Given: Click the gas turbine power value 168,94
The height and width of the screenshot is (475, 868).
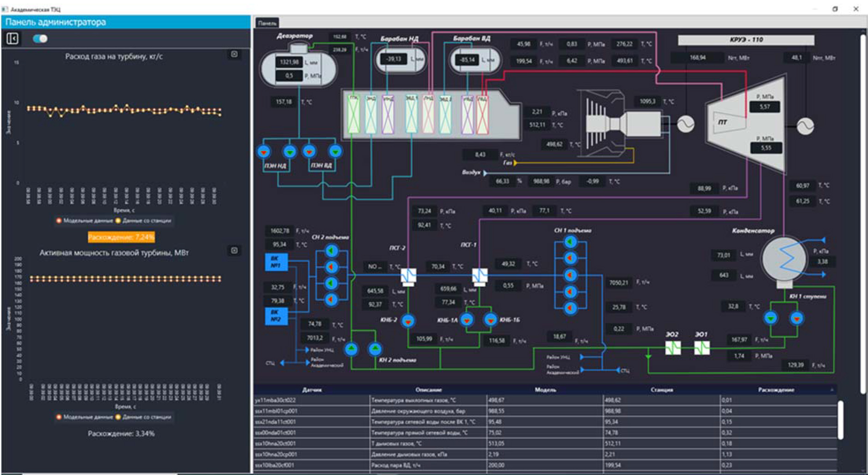Looking at the screenshot, I should [697, 58].
